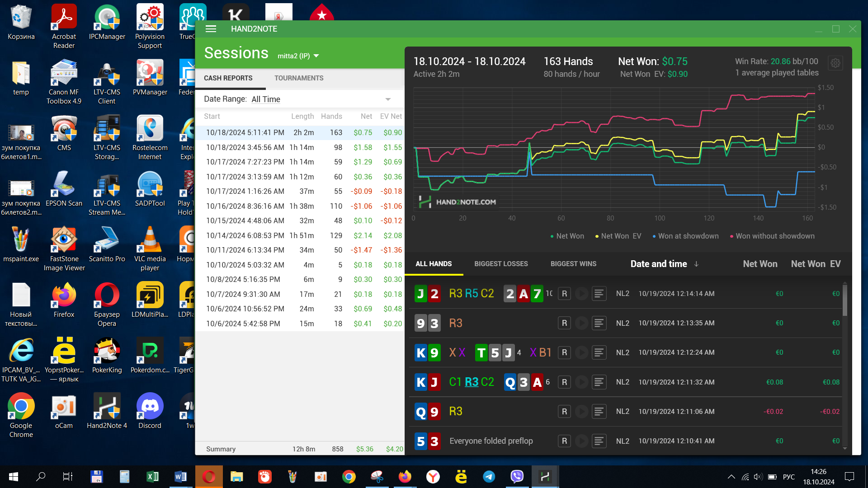Open the taskbar clock and date
Viewport: 868px width, 488px height.
(x=818, y=477)
